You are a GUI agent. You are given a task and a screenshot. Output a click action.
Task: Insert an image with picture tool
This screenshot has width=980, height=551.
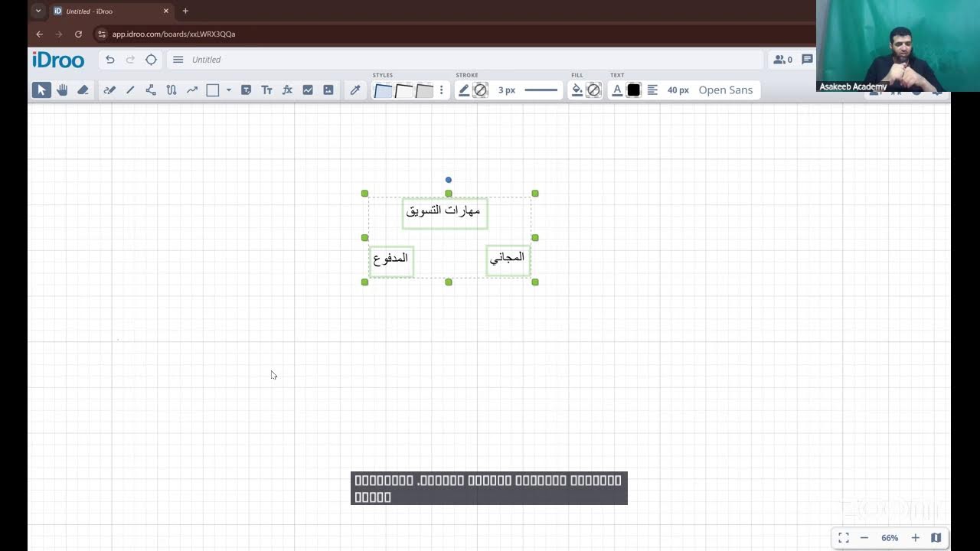tap(328, 90)
